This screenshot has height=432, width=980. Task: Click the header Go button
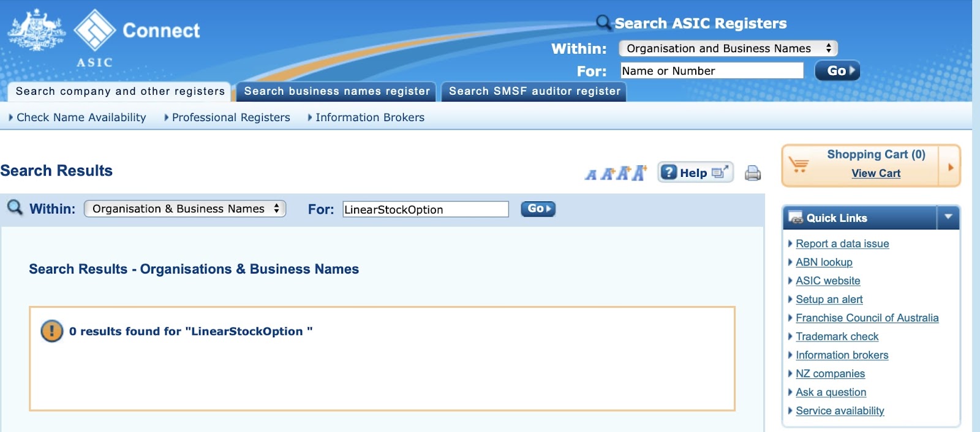point(837,70)
